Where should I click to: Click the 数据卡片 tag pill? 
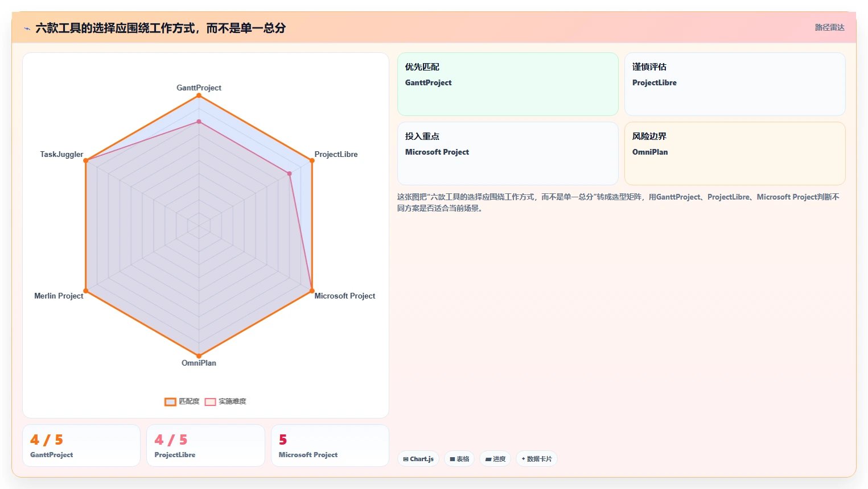[x=537, y=459]
